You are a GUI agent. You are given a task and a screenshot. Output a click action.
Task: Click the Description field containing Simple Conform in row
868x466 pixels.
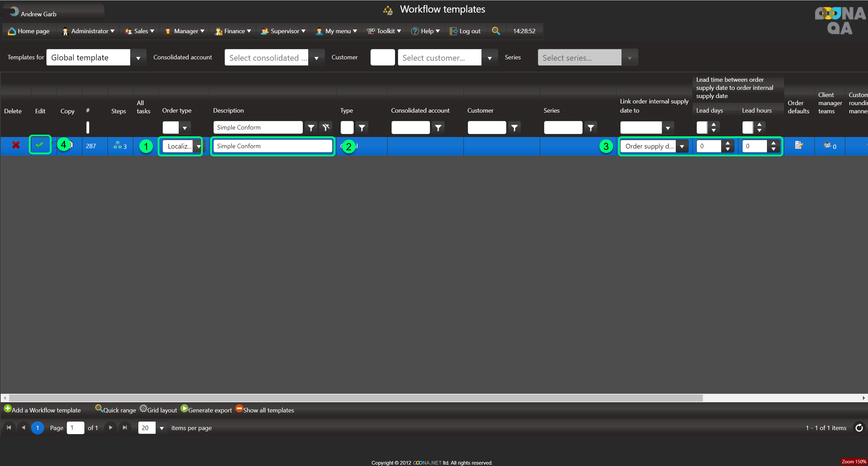tap(273, 146)
